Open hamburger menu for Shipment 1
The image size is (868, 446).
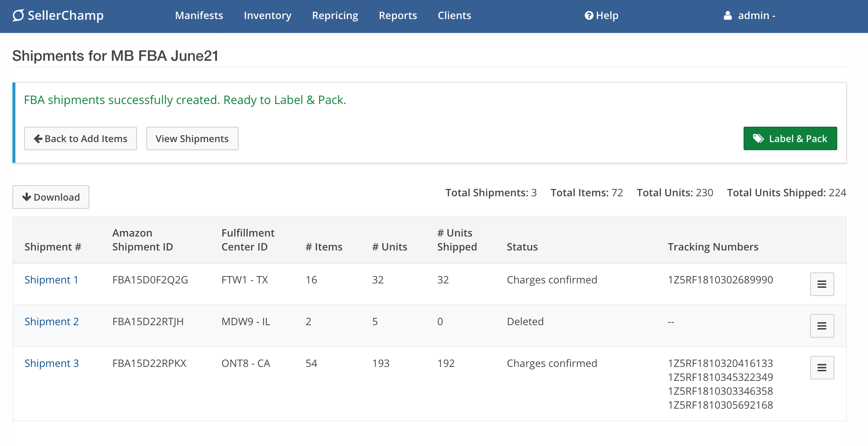[822, 284]
